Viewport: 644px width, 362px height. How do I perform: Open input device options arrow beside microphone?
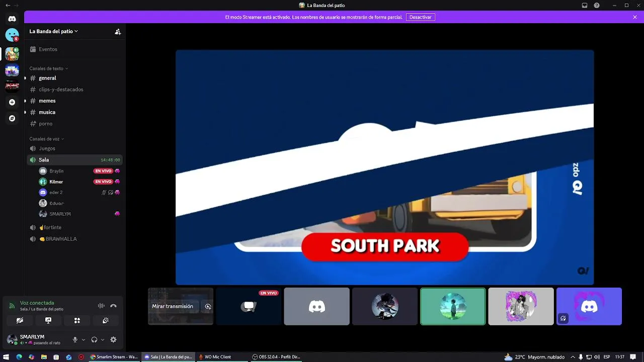pyautogui.click(x=84, y=340)
